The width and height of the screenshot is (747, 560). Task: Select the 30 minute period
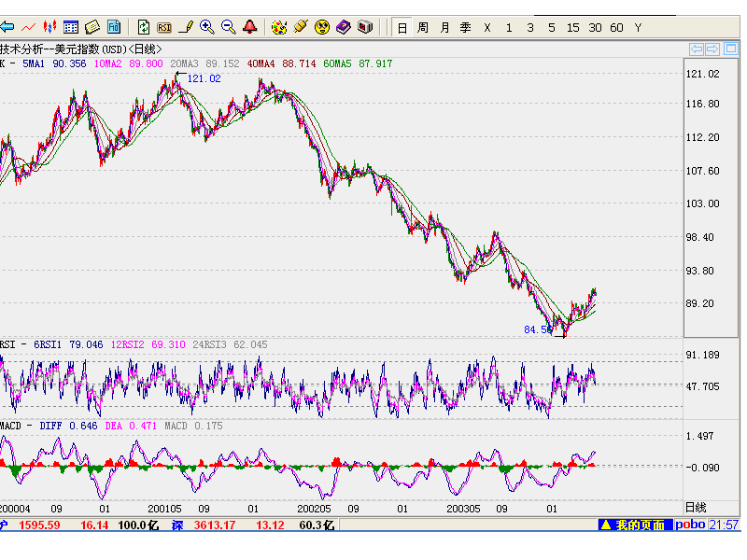pyautogui.click(x=595, y=28)
